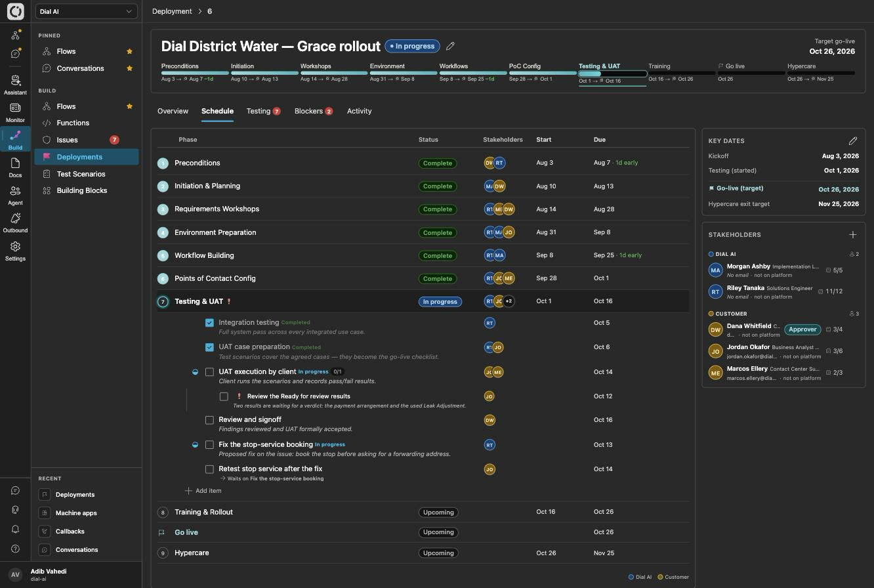The height and width of the screenshot is (588, 874).
Task: Expand the Hypercare phase row
Action: tap(423, 553)
